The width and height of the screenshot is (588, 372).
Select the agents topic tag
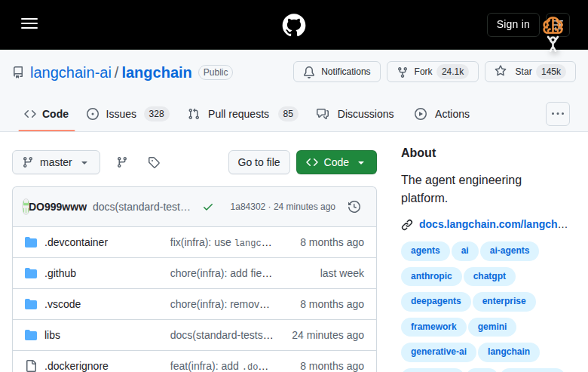(x=425, y=251)
